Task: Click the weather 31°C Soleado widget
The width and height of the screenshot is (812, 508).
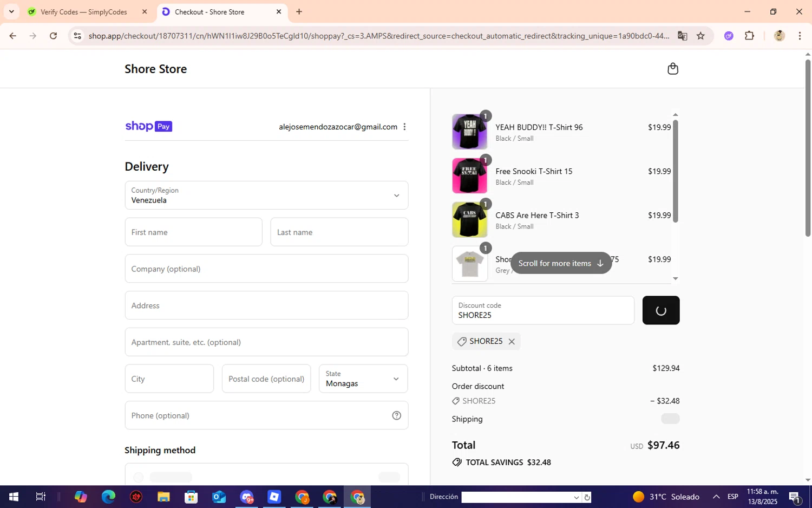Action: pyautogui.click(x=666, y=497)
